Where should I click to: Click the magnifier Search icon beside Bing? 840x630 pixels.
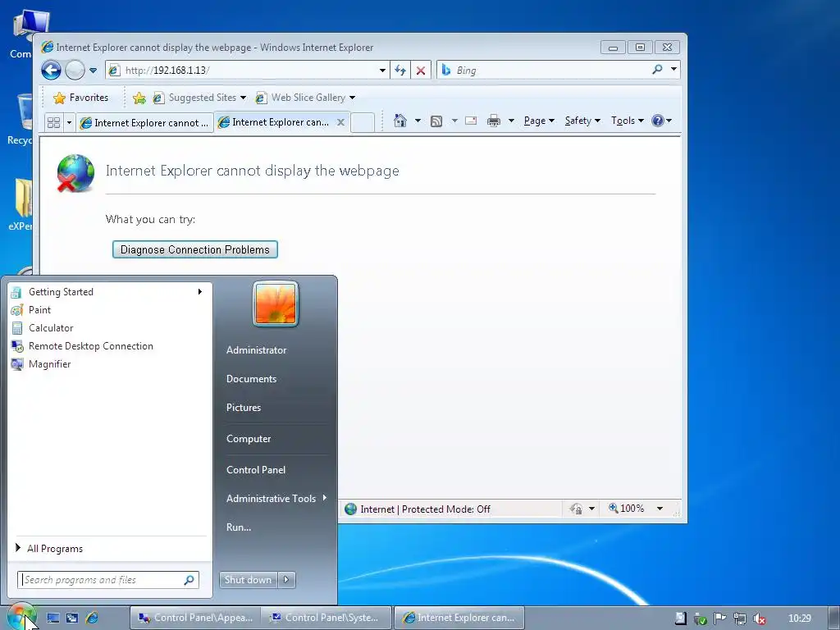coord(657,70)
